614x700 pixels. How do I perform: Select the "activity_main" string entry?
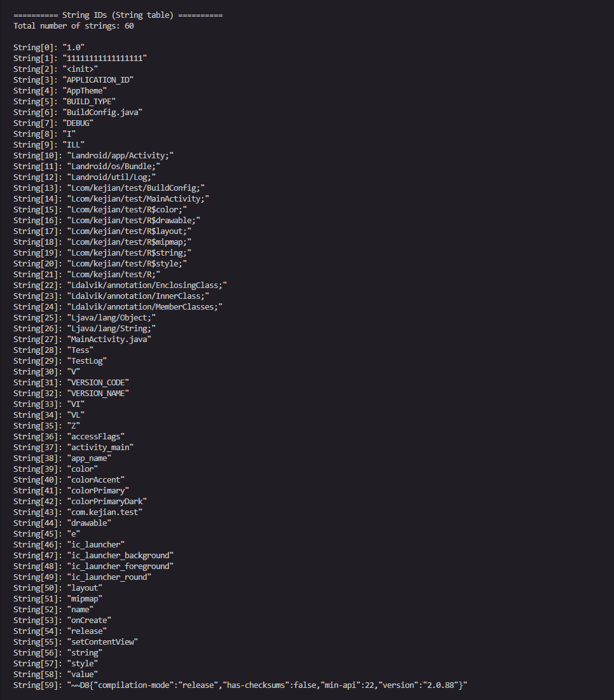tap(73, 448)
